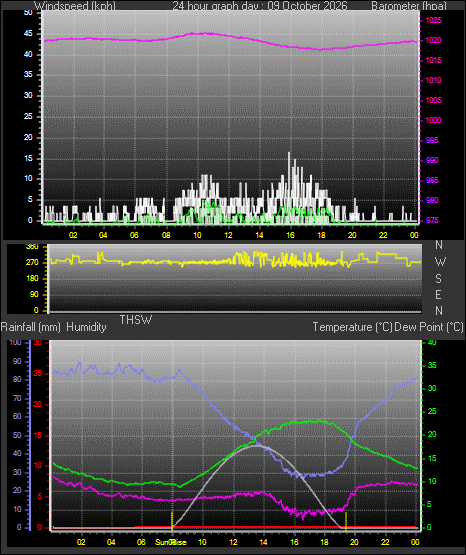The width and height of the screenshot is (466, 555).
Task: Click 70 on the blue humidity axis
Action: pyautogui.click(x=17, y=399)
